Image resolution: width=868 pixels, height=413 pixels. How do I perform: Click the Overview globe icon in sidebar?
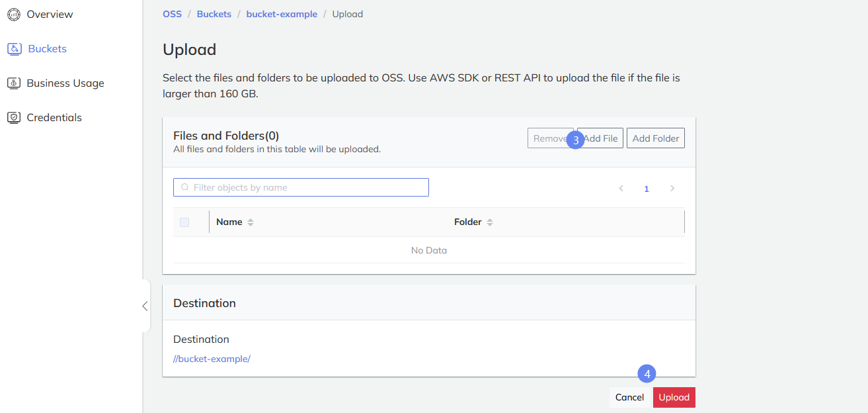point(13,14)
